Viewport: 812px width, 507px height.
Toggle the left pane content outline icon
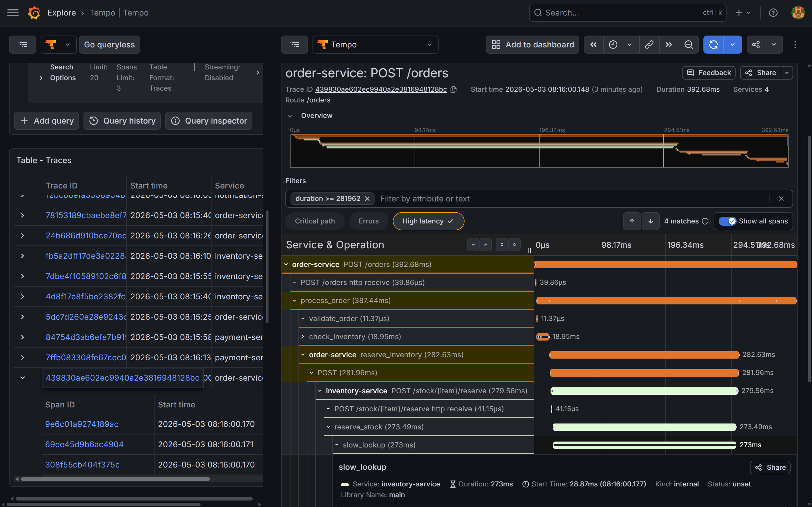coord(23,45)
